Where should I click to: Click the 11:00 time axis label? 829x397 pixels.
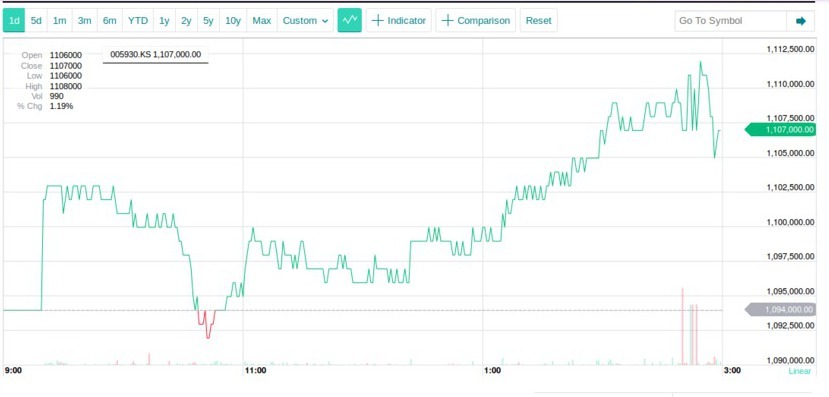pos(255,371)
